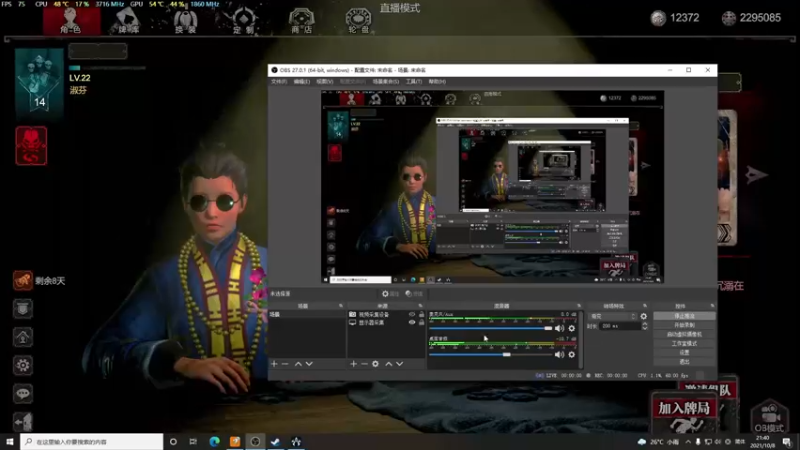The height and width of the screenshot is (450, 800).
Task: Move source up with arrow
Action: click(389, 364)
